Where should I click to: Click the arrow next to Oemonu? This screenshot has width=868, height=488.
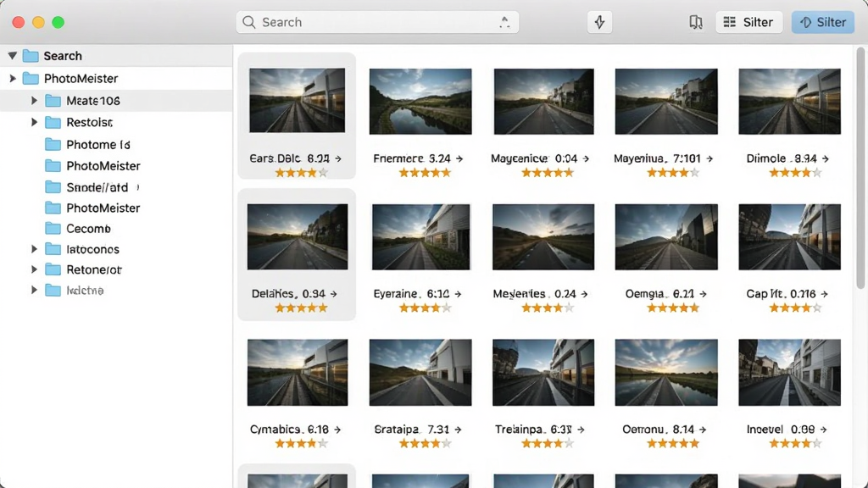(x=703, y=430)
